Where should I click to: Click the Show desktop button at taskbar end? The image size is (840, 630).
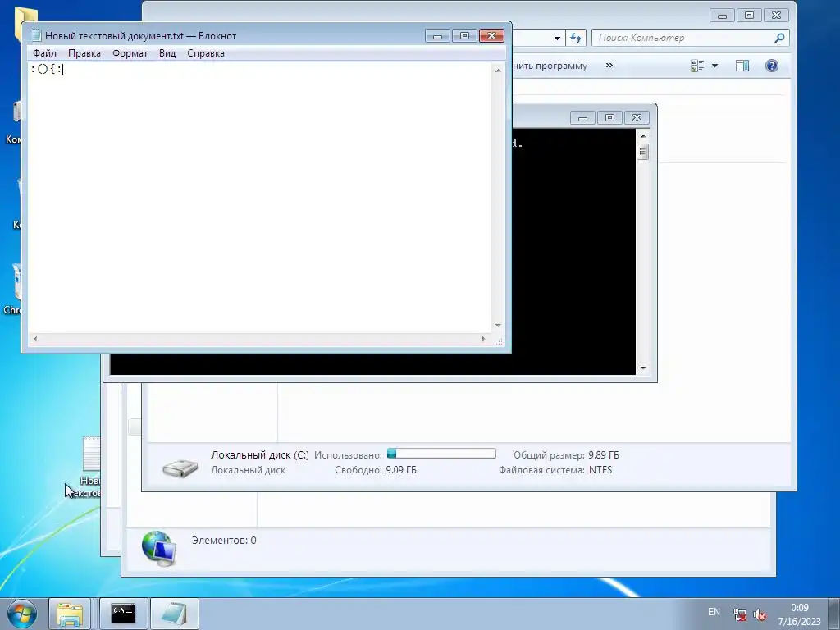coord(833,614)
